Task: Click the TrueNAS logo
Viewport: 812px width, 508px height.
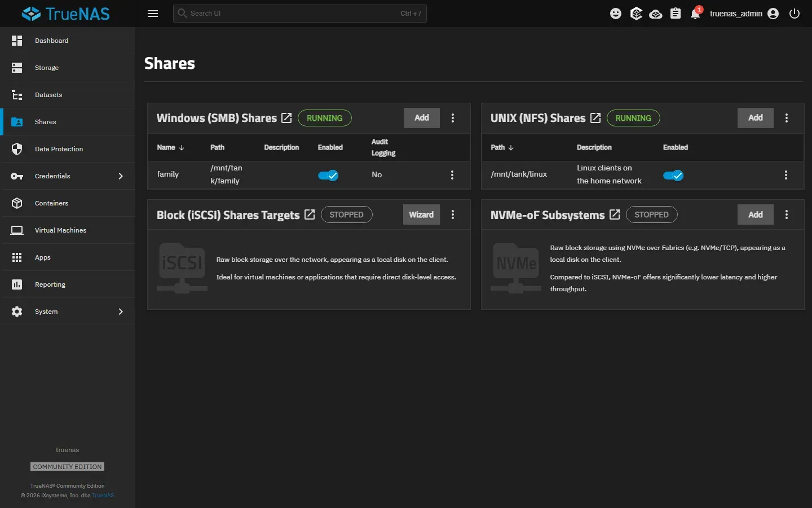Action: [66, 14]
